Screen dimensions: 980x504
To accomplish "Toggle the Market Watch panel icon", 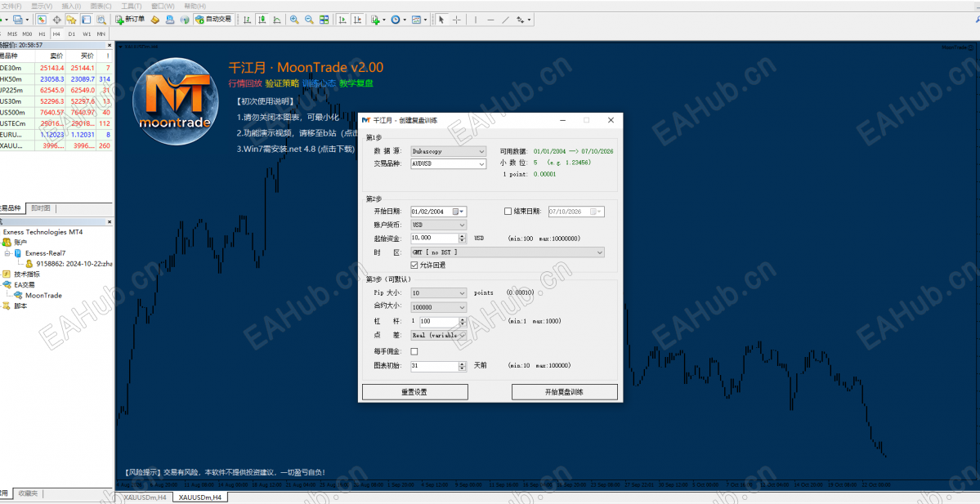I will click(x=42, y=20).
